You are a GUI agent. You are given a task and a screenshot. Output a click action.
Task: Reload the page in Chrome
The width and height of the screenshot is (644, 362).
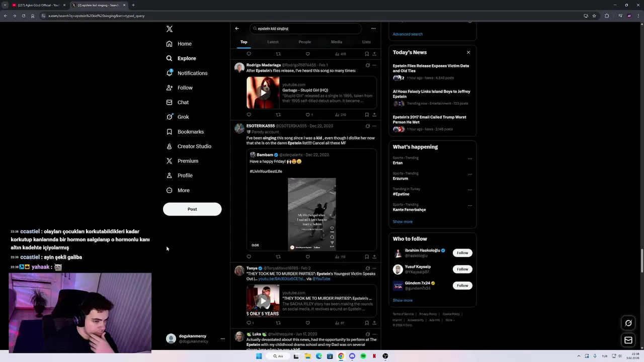(x=23, y=16)
